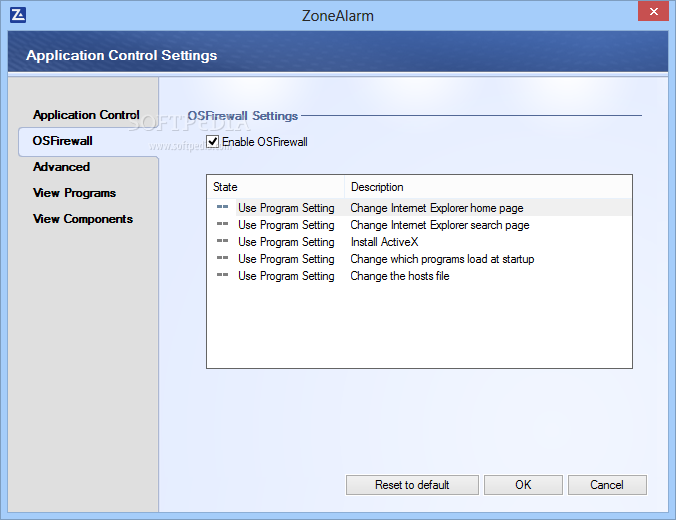Open Use Program Setting for startup programs
The height and width of the screenshot is (520, 676).
(x=286, y=259)
